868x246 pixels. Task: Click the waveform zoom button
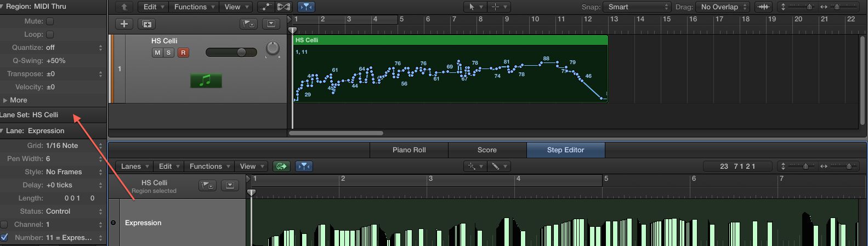[763, 7]
